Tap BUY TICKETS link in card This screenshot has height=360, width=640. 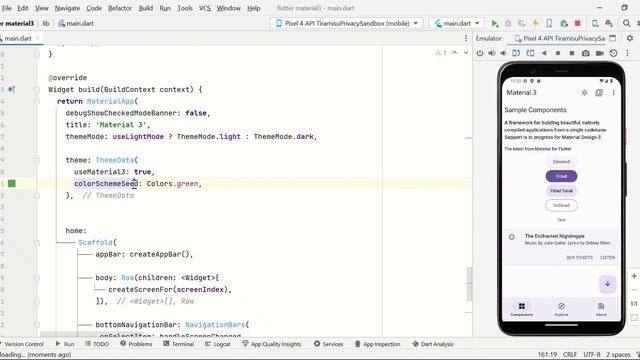tap(580, 258)
